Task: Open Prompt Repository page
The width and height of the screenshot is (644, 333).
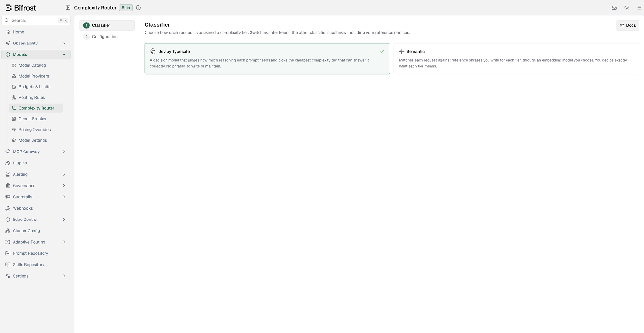Action: (x=36, y=253)
